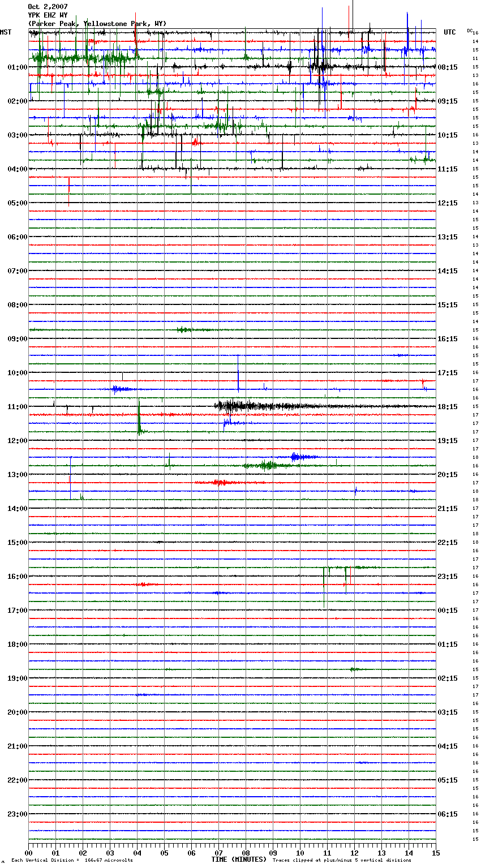Select the 03:00 MST time label
The width and height of the screenshot is (481, 868).
pos(18,135)
